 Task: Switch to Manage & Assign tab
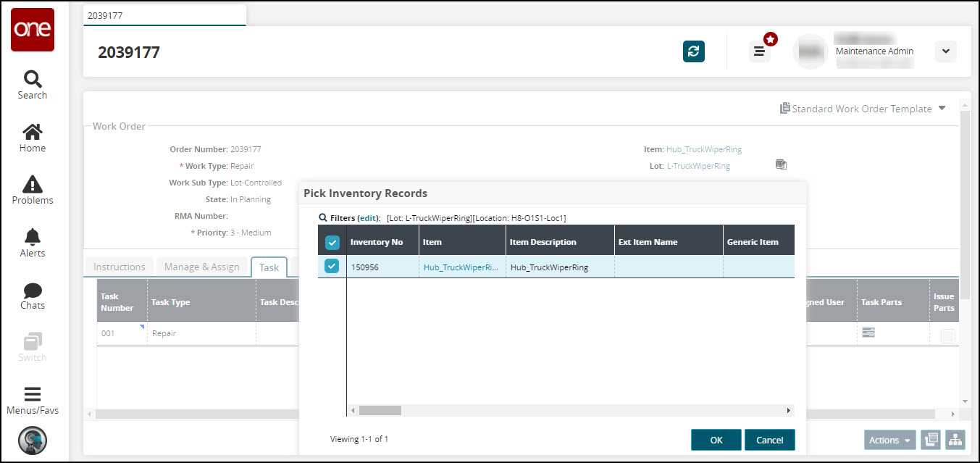click(x=201, y=267)
